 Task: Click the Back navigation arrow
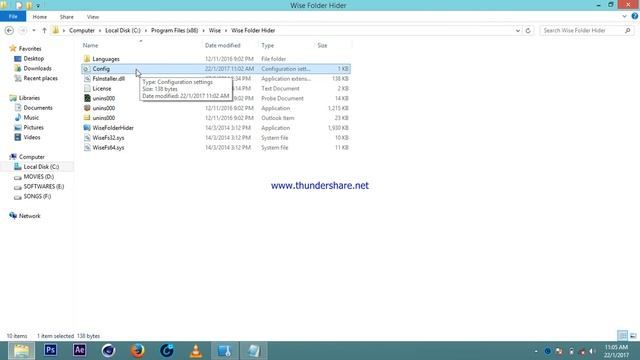click(9, 31)
